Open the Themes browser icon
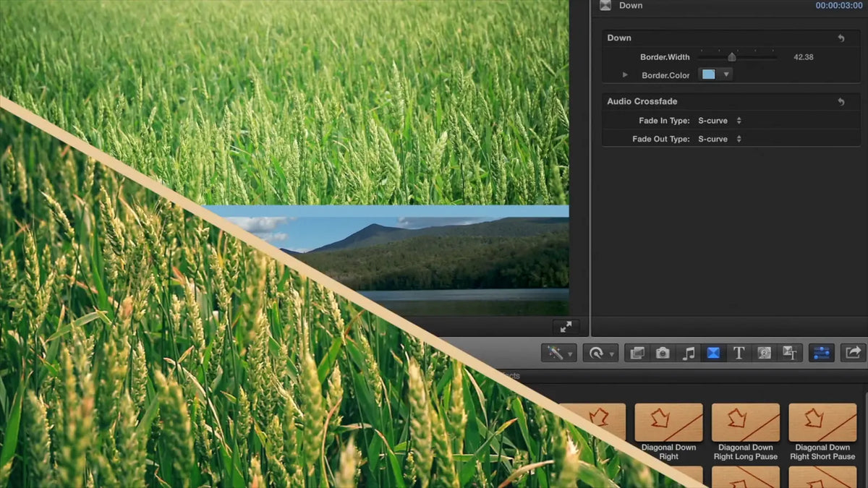This screenshot has height=488, width=868. pyautogui.click(x=790, y=353)
